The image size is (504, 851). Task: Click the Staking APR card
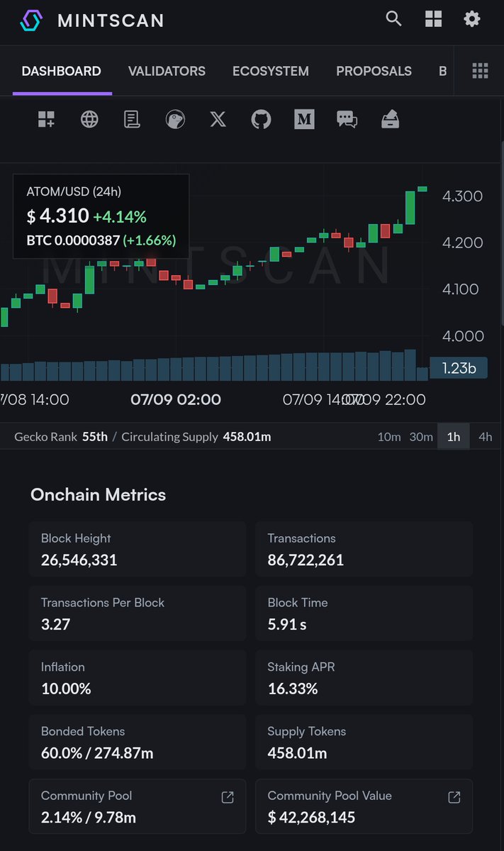364,677
